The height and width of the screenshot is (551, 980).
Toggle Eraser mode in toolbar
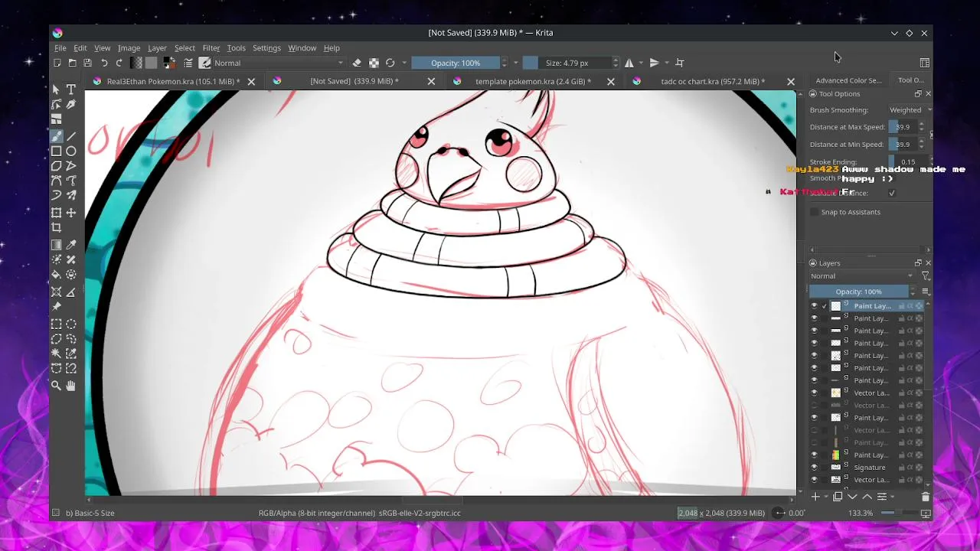tap(357, 63)
